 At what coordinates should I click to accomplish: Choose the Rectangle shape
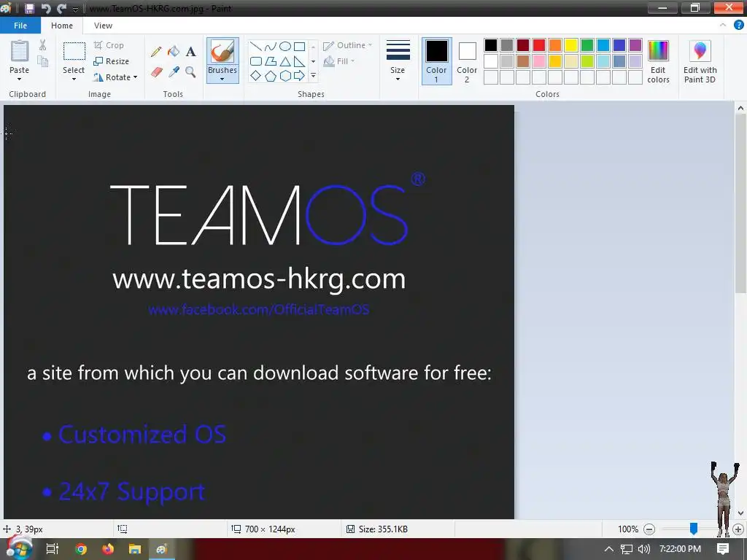coord(299,46)
